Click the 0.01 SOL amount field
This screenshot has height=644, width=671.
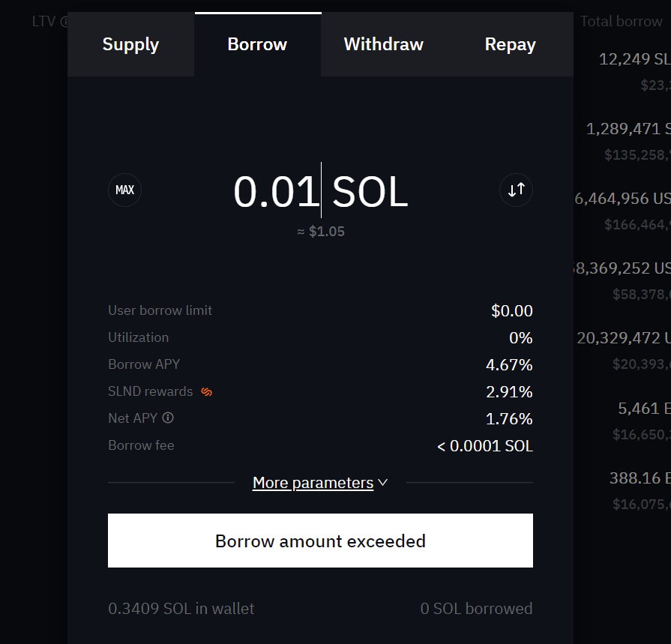tap(277, 191)
